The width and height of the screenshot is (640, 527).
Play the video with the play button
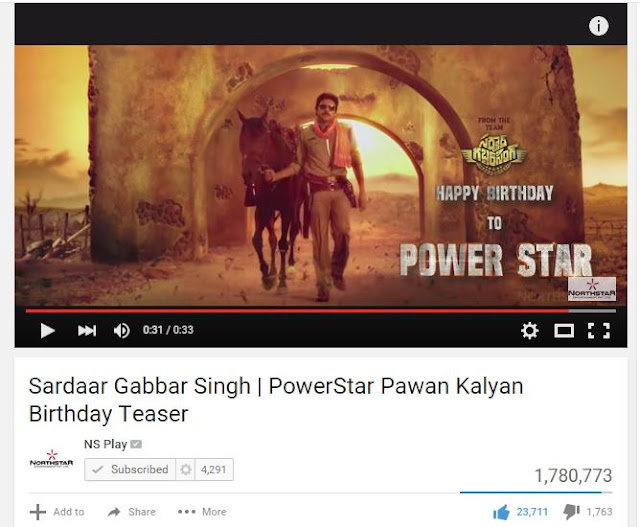48,330
